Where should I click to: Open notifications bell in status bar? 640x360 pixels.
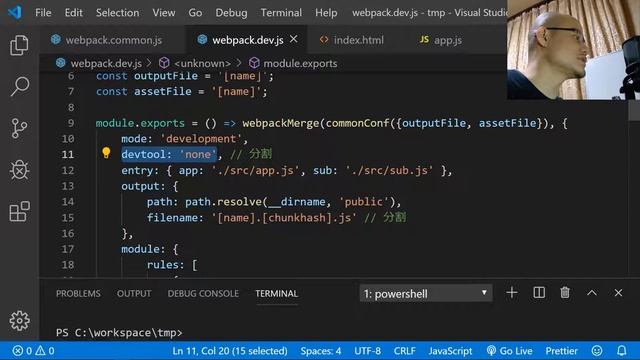click(622, 351)
